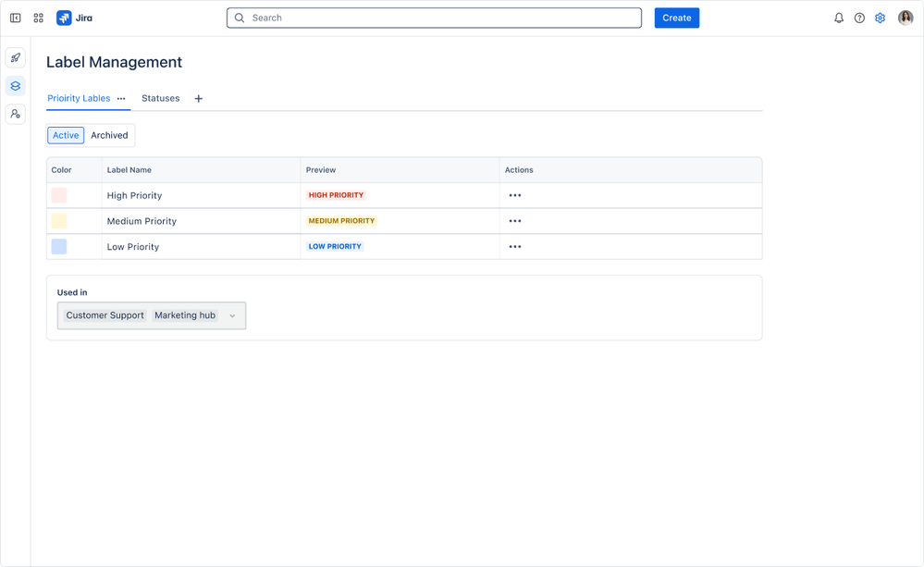Switch to the Statuses tab
This screenshot has width=924, height=567.
tap(160, 98)
